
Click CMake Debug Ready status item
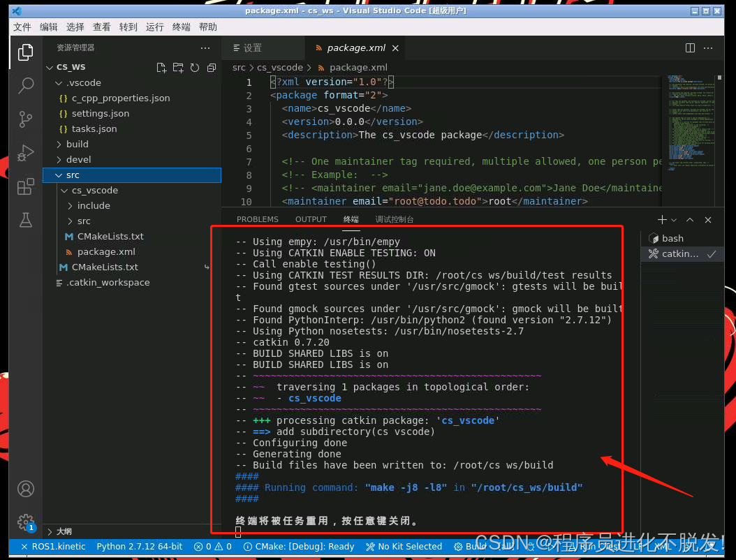click(299, 547)
